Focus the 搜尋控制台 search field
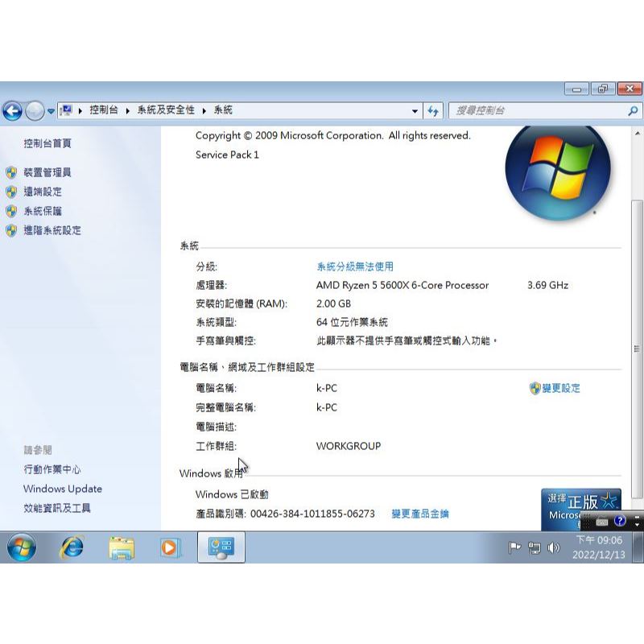 click(539, 110)
